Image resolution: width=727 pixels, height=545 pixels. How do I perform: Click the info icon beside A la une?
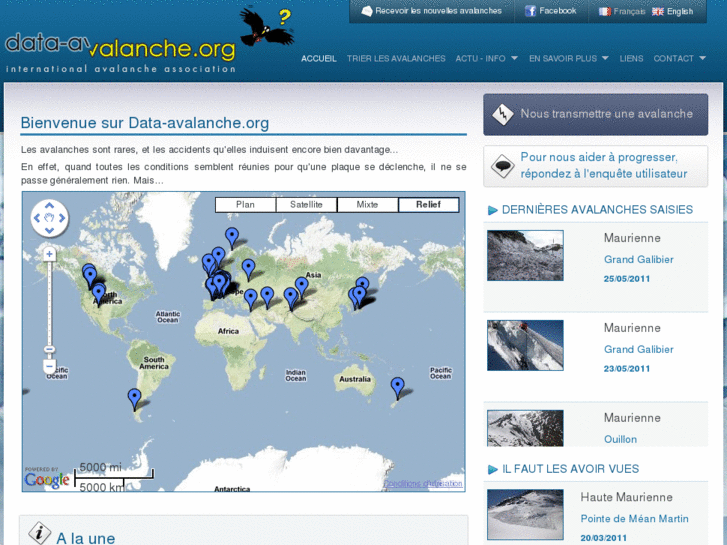40,532
